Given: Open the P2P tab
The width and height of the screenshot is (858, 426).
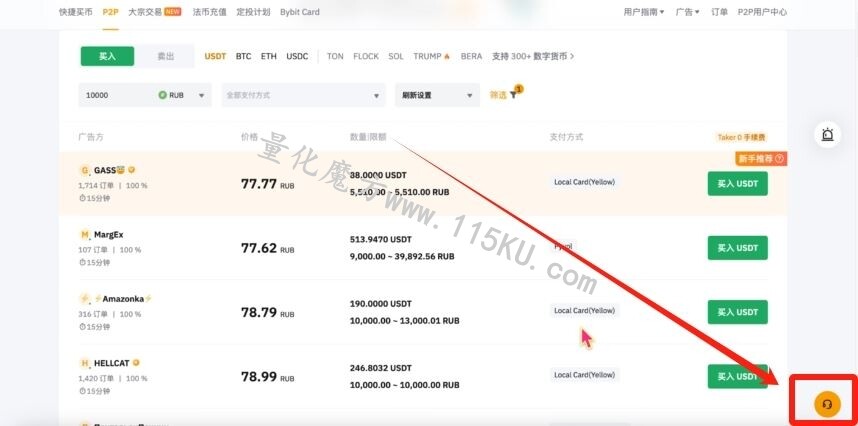Looking at the screenshot, I should (111, 11).
